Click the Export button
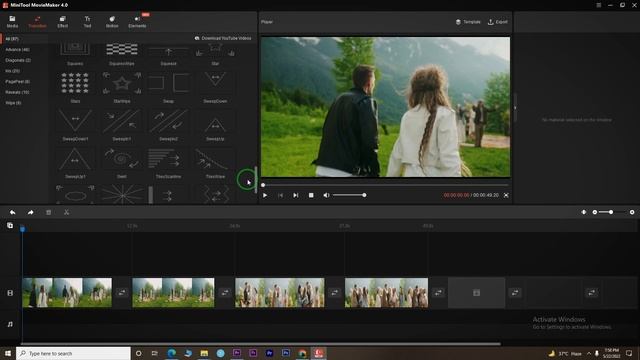The width and height of the screenshot is (640, 360). 498,22
